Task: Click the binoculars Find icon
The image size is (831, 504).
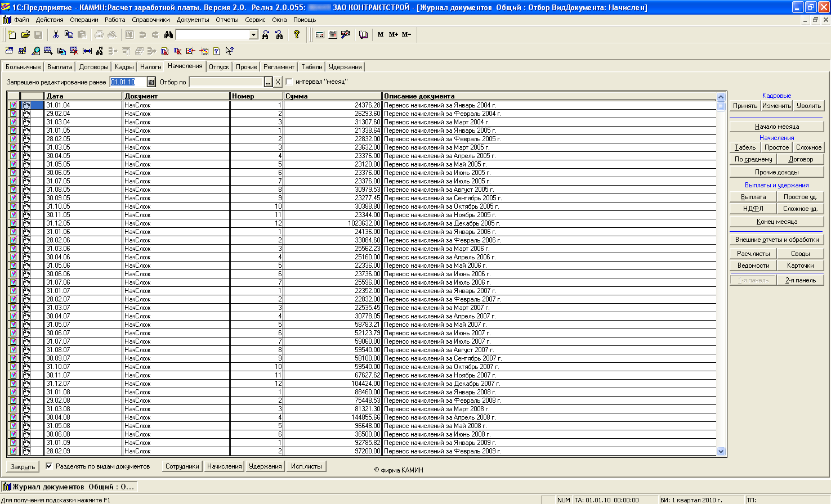Action: (x=168, y=35)
